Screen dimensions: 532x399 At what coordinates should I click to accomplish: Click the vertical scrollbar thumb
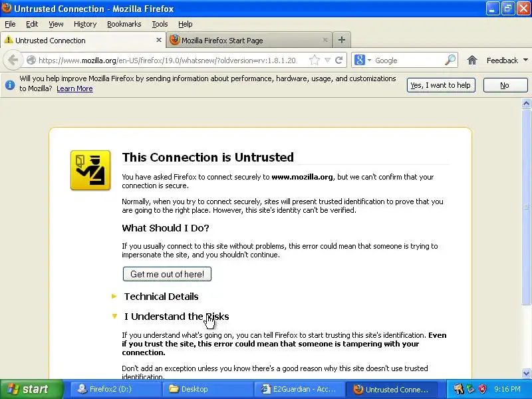pyautogui.click(x=526, y=207)
